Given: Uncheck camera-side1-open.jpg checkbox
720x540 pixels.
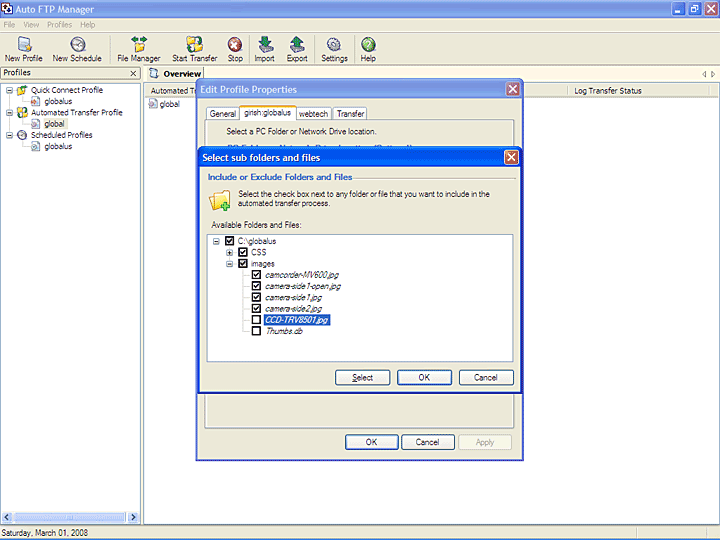Looking at the screenshot, I should tap(256, 286).
